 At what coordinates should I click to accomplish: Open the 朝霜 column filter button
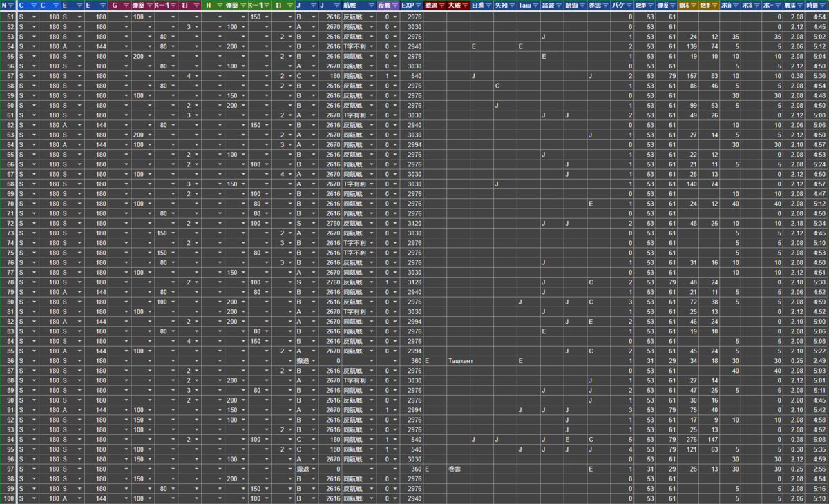tap(582, 6)
